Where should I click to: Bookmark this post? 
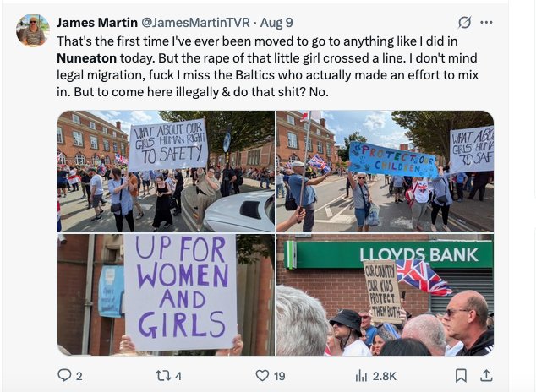point(461,375)
